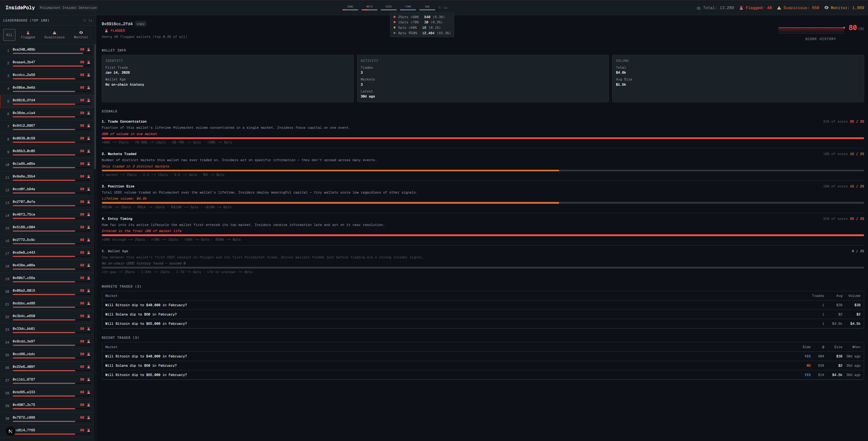Click the score history sparkline chart
This screenshot has height=441, width=868.
[811, 29]
